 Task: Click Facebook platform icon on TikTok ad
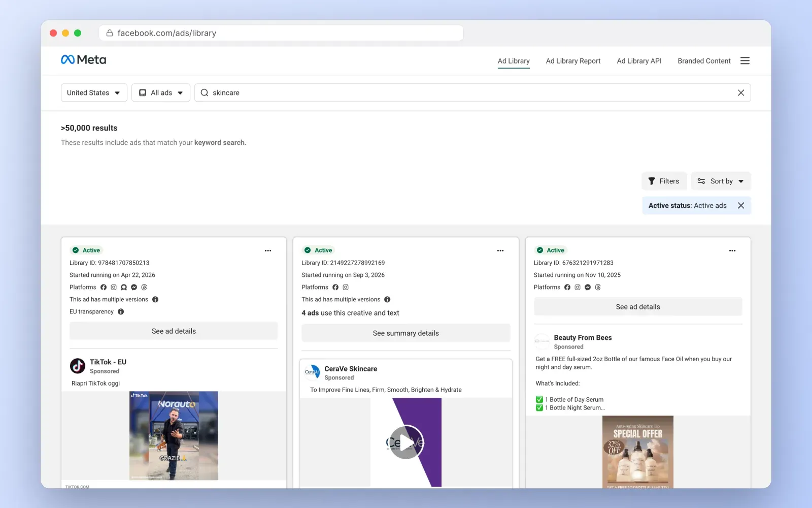[104, 288]
